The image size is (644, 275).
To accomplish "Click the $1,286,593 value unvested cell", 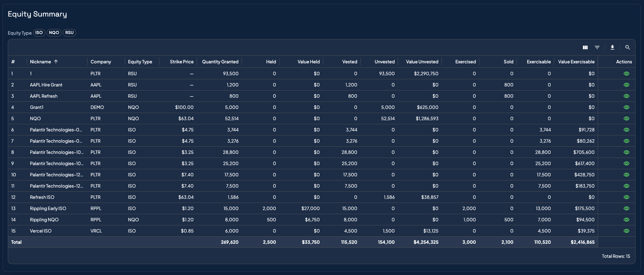I will [427, 119].
